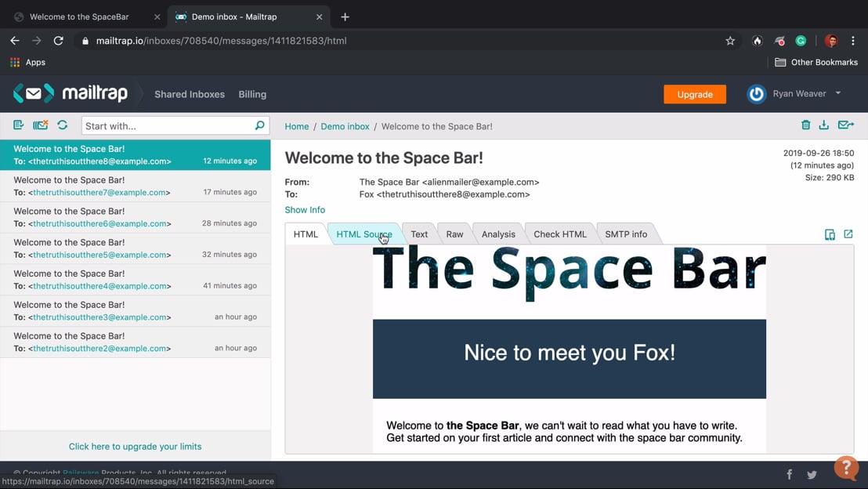Go to Home breadcrumb link
Viewport: 868px width, 489px height.
[x=297, y=126]
